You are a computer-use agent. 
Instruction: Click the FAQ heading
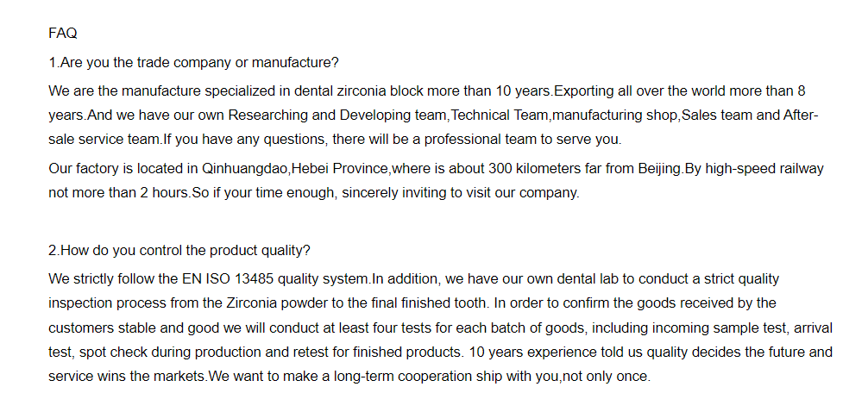[x=63, y=34]
